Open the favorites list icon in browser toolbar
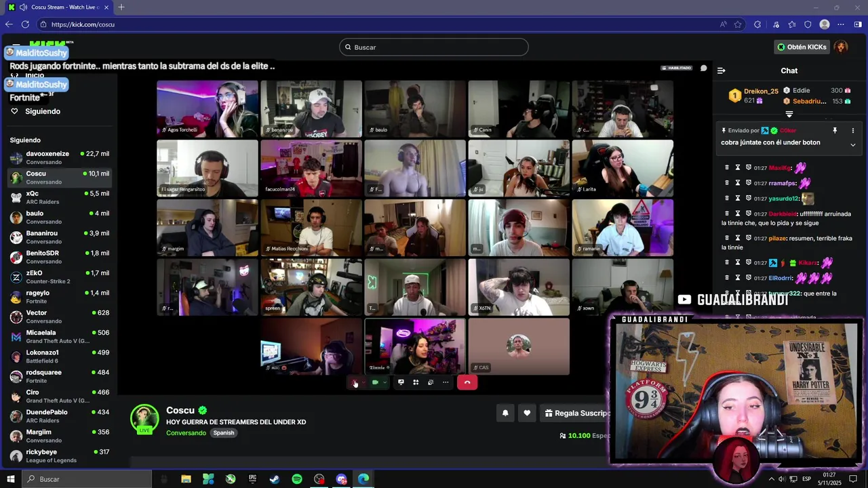The width and height of the screenshot is (868, 488). pos(792,24)
